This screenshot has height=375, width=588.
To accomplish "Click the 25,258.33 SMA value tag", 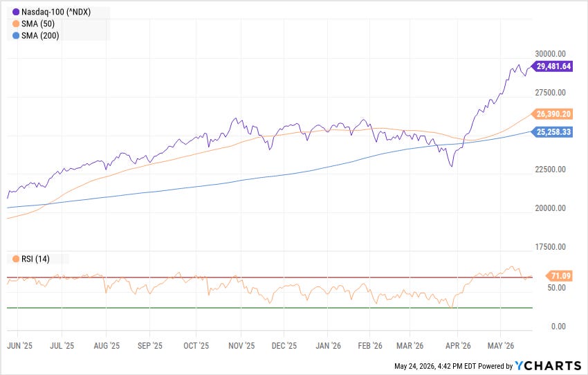I will click(551, 132).
